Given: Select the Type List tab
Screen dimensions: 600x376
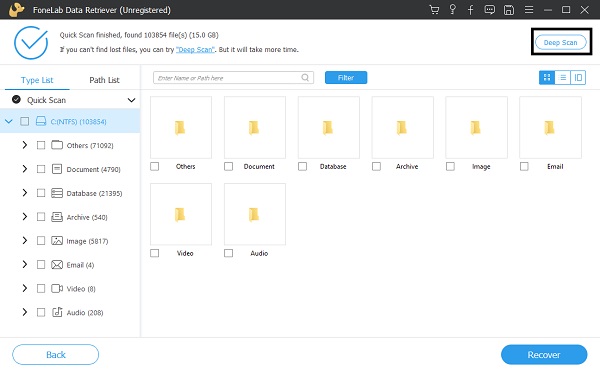Looking at the screenshot, I should click(x=37, y=80).
